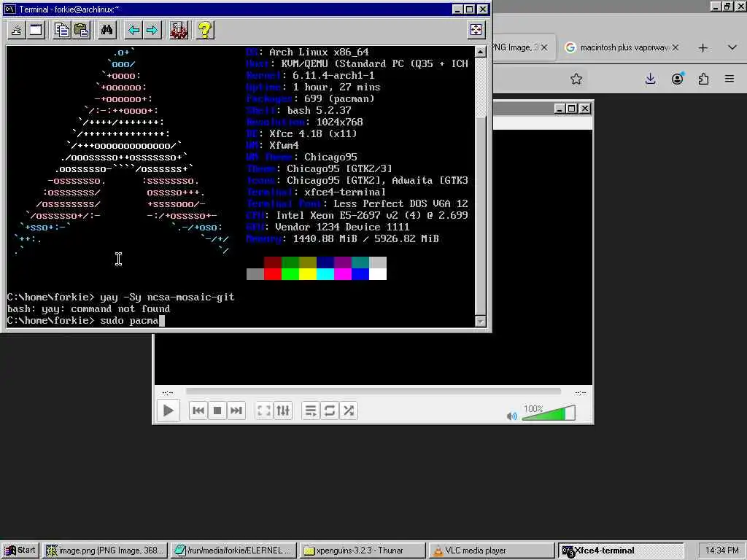This screenshot has height=560, width=747.
Task: Open browser extensions puzzle icon
Action: [704, 79]
